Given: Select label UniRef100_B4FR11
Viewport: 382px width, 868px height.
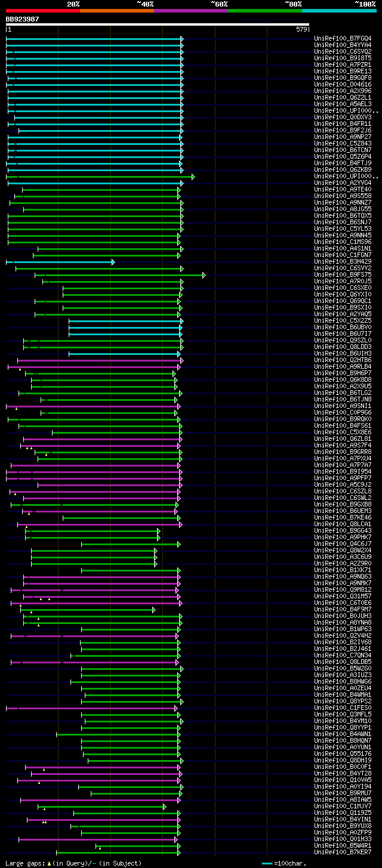Looking at the screenshot, I should click(x=343, y=124).
